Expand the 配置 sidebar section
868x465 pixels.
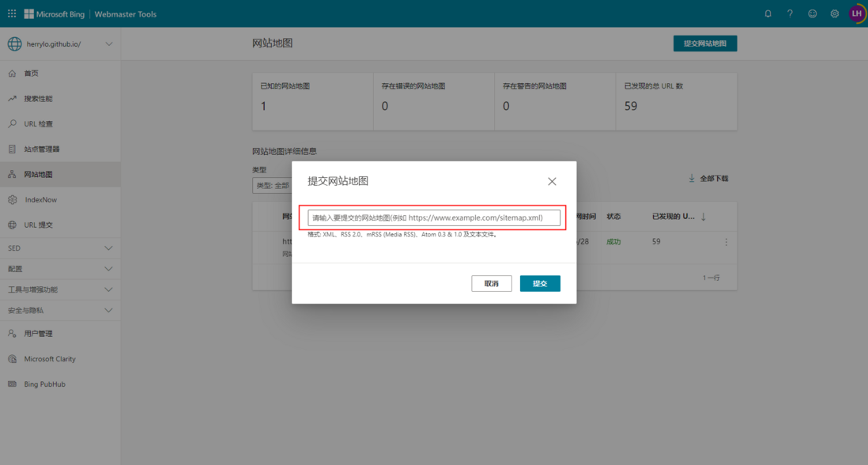click(x=108, y=269)
